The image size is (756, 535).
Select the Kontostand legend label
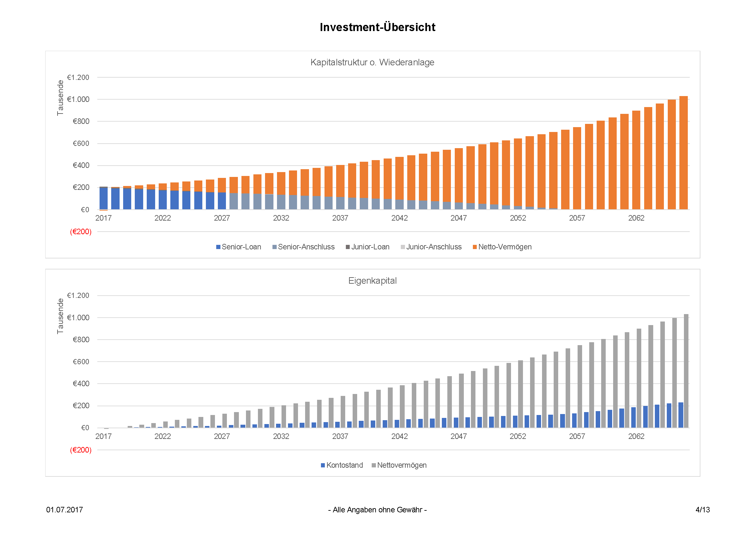pos(345,465)
